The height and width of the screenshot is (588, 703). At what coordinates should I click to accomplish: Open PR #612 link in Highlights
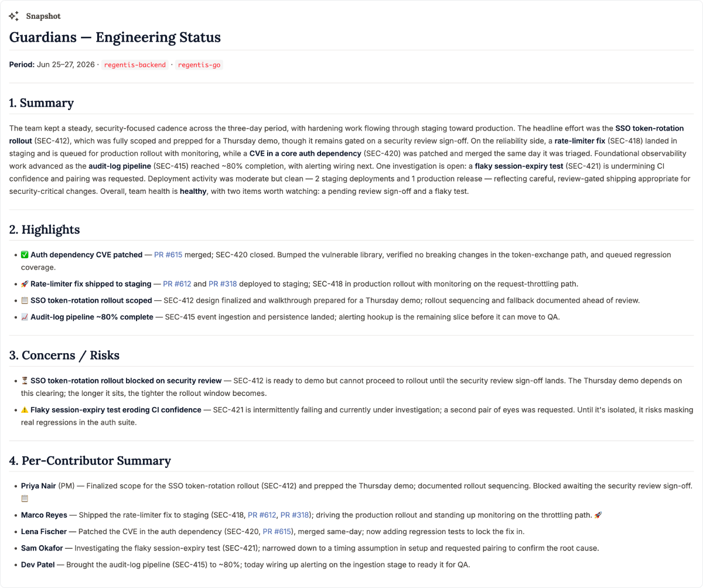[x=177, y=284]
